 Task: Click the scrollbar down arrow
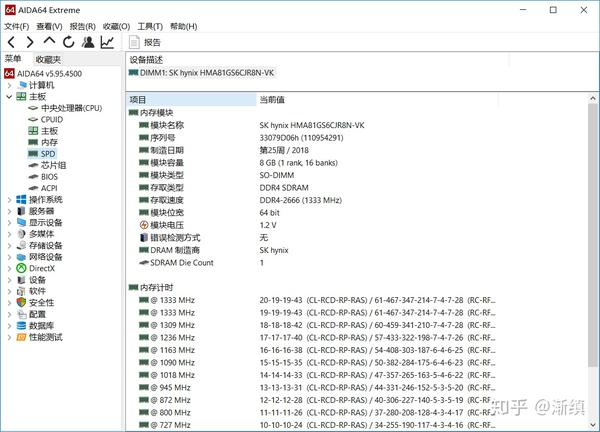(593, 424)
